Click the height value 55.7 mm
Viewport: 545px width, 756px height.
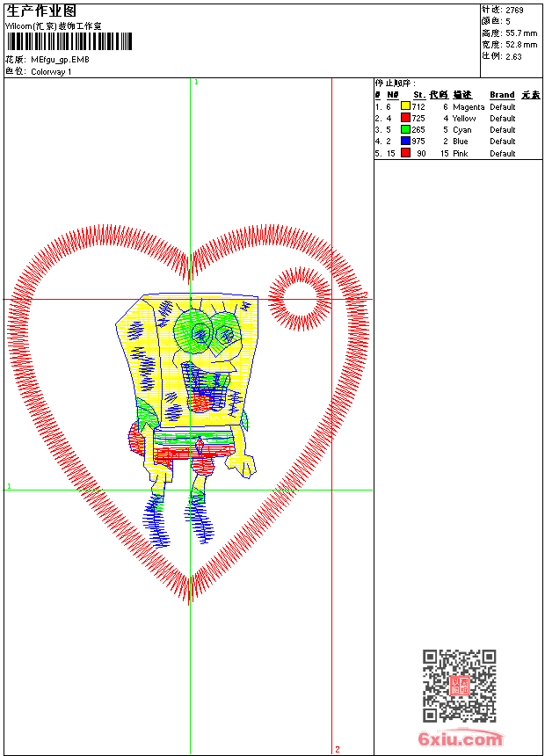pyautogui.click(x=521, y=33)
